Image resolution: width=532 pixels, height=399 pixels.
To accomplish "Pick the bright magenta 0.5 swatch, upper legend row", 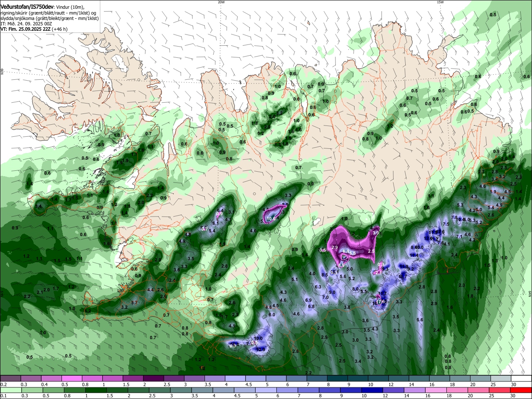I will pyautogui.click(x=71, y=378).
